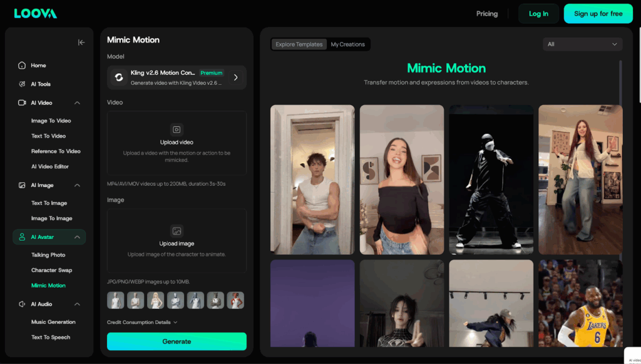Select the first sample character image
The width and height of the screenshot is (641, 364).
(116, 300)
